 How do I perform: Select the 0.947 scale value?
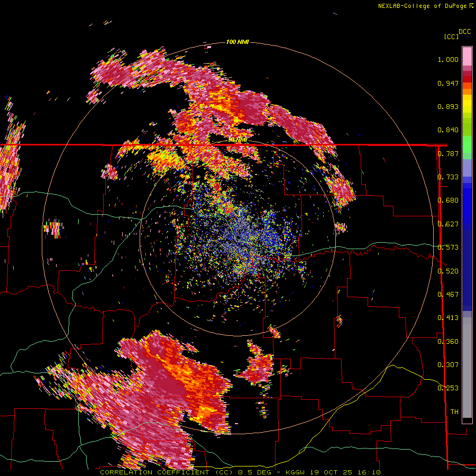coord(448,83)
